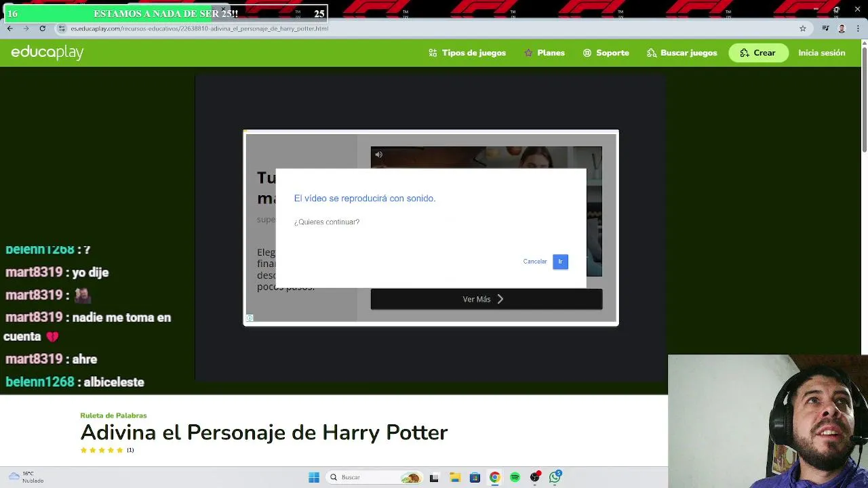Click the browser forward arrow
Screen dimensions: 868x488
click(26, 28)
